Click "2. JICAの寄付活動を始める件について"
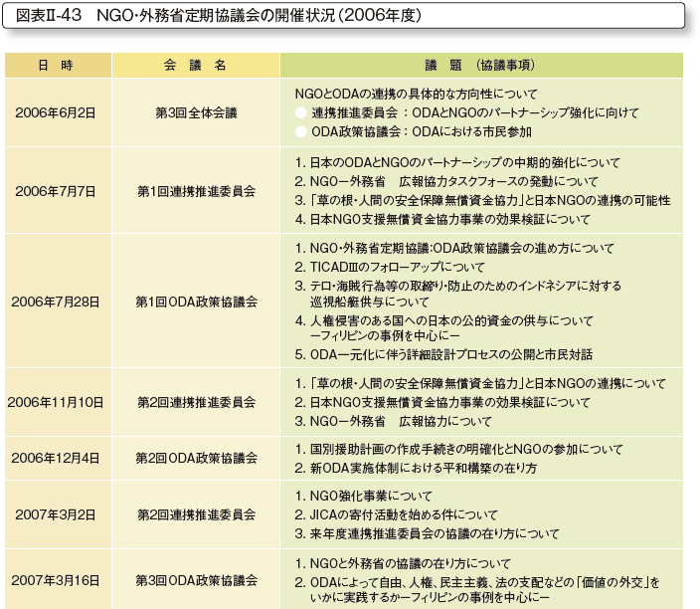The width and height of the screenshot is (700, 609). [x=396, y=514]
